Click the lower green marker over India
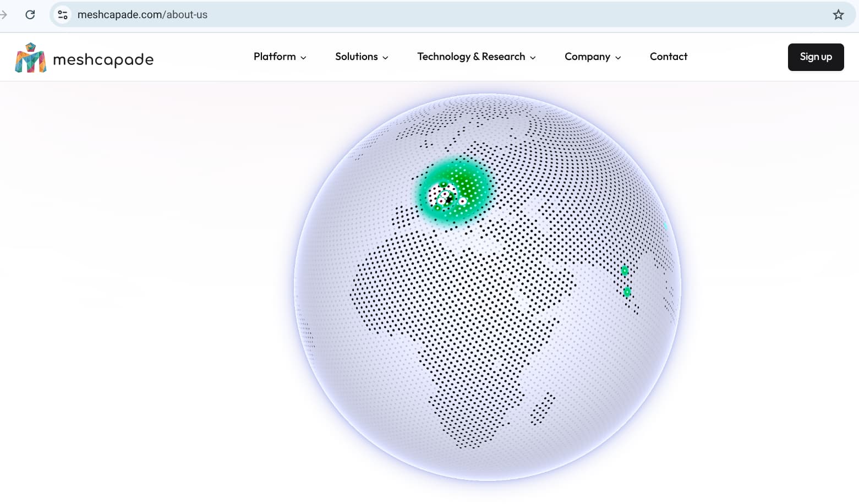The width and height of the screenshot is (859, 504). click(627, 292)
